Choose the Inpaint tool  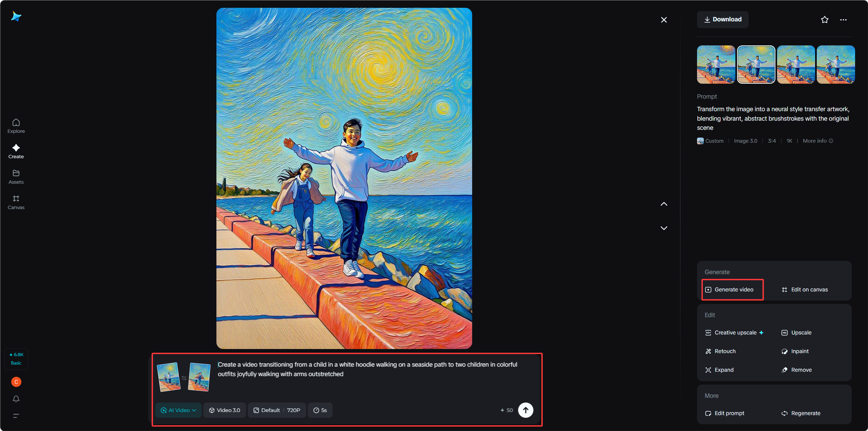[799, 351]
